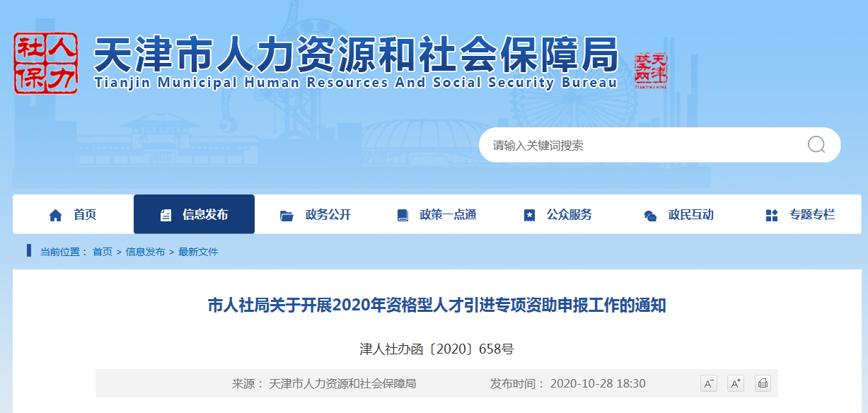Click the magnifying glass search icon

click(x=816, y=144)
